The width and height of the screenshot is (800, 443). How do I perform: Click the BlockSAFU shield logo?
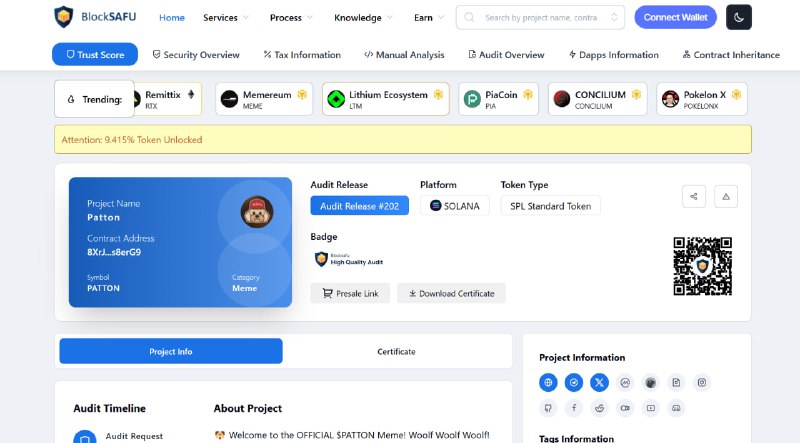[64, 17]
